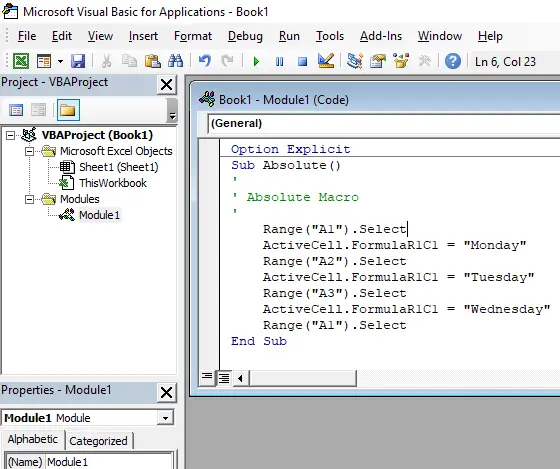Click the Option Explicit line

[290, 149]
